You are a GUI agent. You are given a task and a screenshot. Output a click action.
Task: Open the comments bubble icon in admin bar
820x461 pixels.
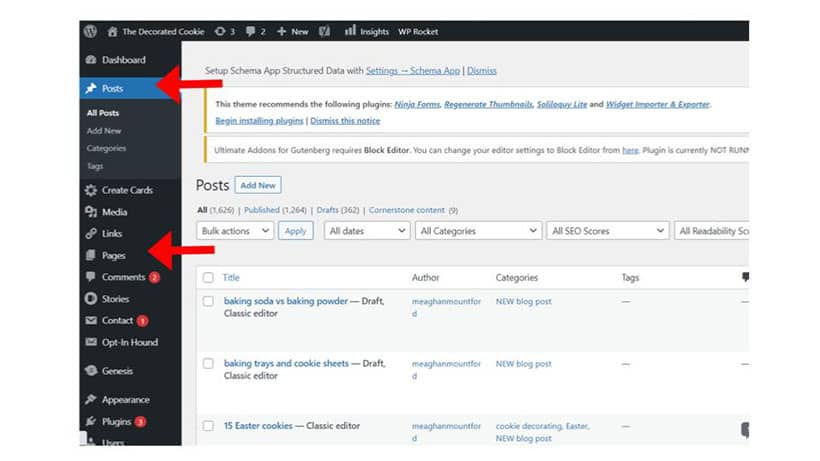pos(250,31)
